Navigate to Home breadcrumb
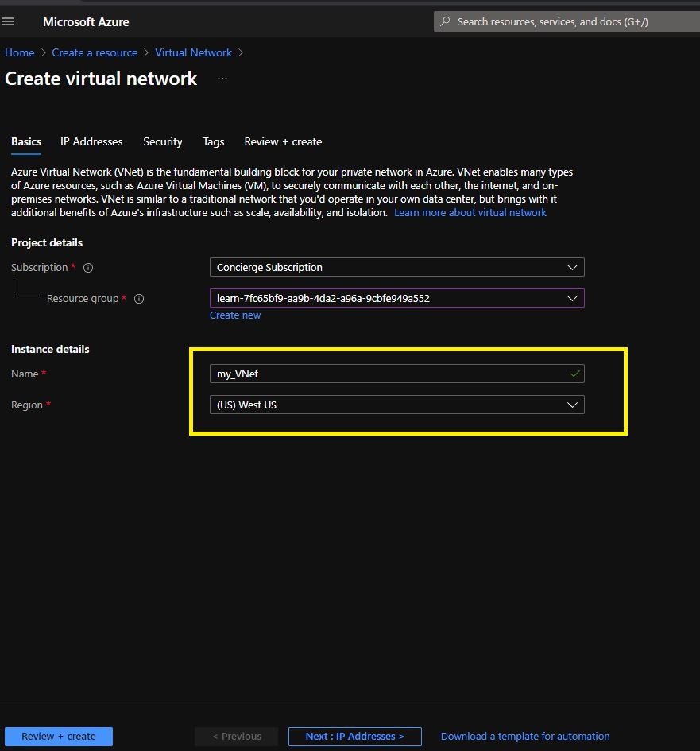 20,52
